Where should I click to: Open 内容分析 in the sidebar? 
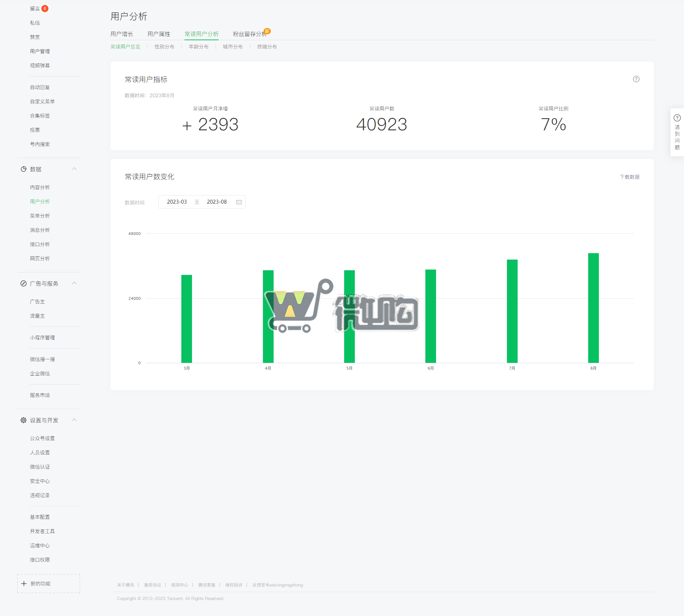[x=40, y=187]
